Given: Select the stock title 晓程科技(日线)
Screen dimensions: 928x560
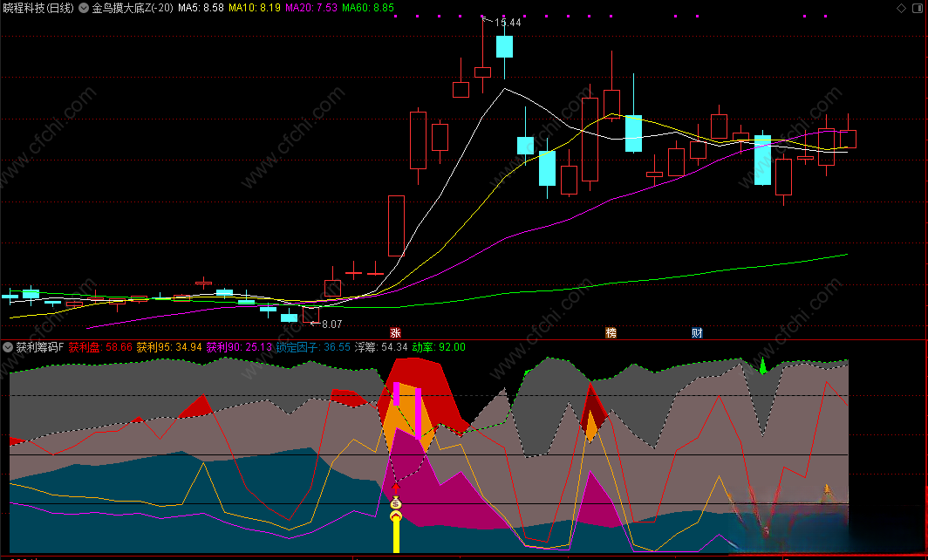Looking at the screenshot, I should point(38,8).
